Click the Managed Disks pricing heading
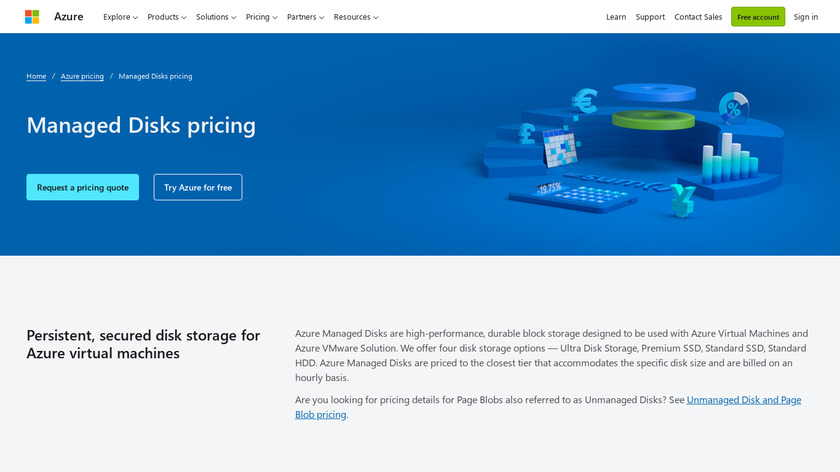Image resolution: width=840 pixels, height=472 pixels. click(x=141, y=125)
